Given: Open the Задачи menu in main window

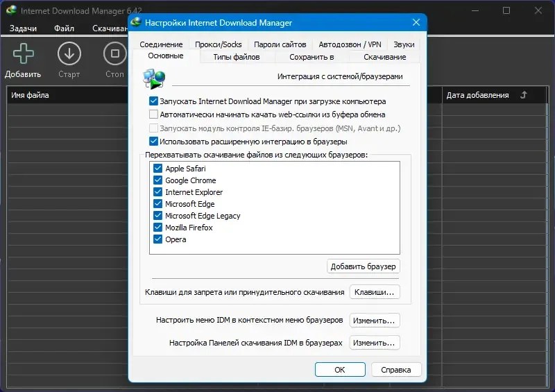Looking at the screenshot, I should (x=23, y=28).
